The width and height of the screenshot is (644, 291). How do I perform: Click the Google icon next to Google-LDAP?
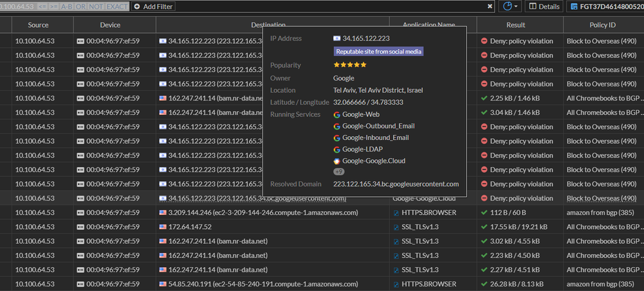point(337,150)
